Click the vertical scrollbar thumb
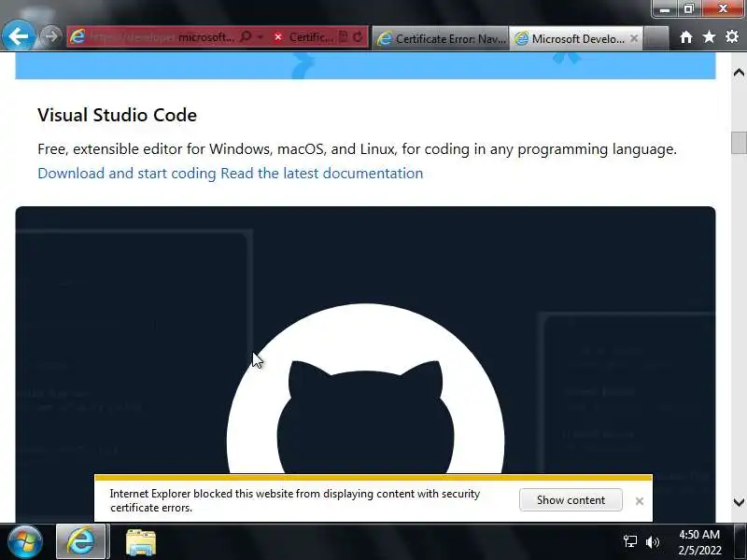This screenshot has width=747, height=560. point(739,143)
